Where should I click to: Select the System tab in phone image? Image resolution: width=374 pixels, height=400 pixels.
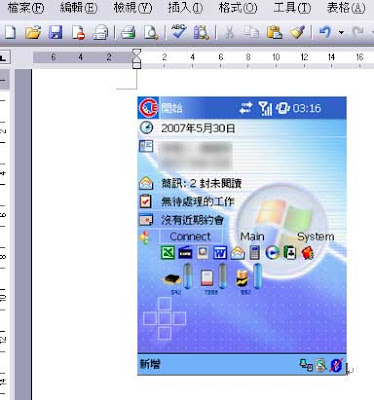click(315, 237)
